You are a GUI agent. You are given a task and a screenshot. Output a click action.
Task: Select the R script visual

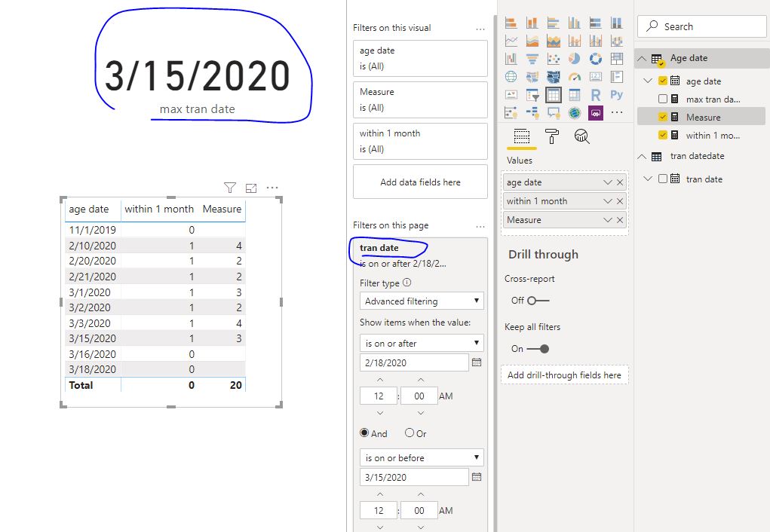click(x=596, y=95)
